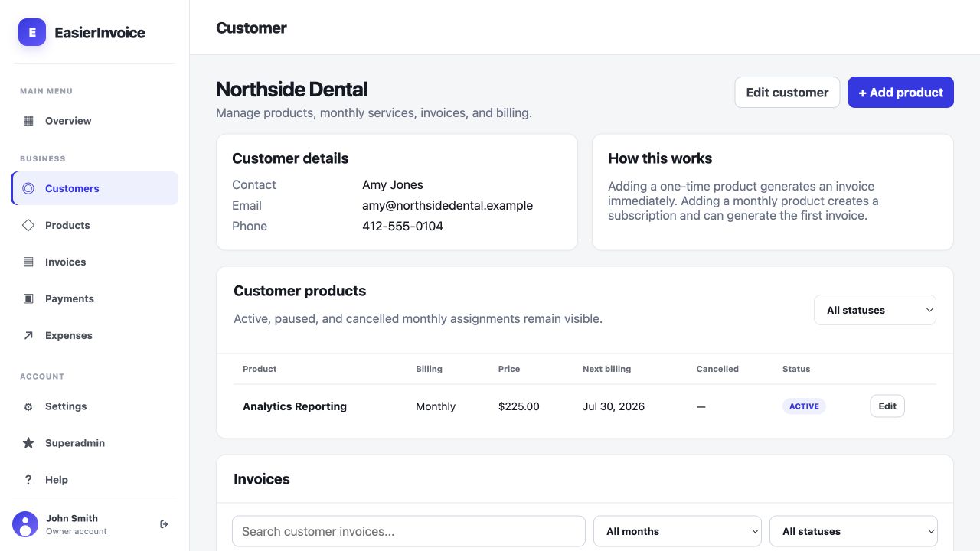Click John Smith's avatar icon
This screenshot has width=980, height=551.
tap(25, 524)
